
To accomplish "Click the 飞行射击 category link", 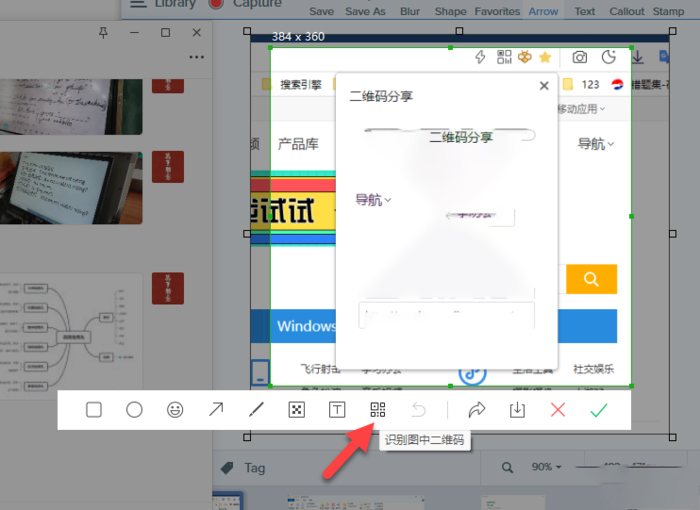I will pos(321,369).
